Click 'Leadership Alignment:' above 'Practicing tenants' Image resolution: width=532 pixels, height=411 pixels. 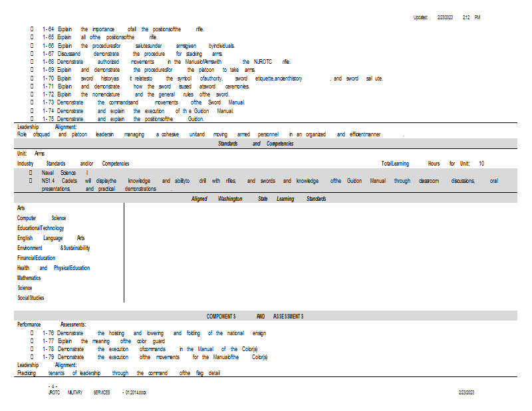pyautogui.click(x=47, y=365)
